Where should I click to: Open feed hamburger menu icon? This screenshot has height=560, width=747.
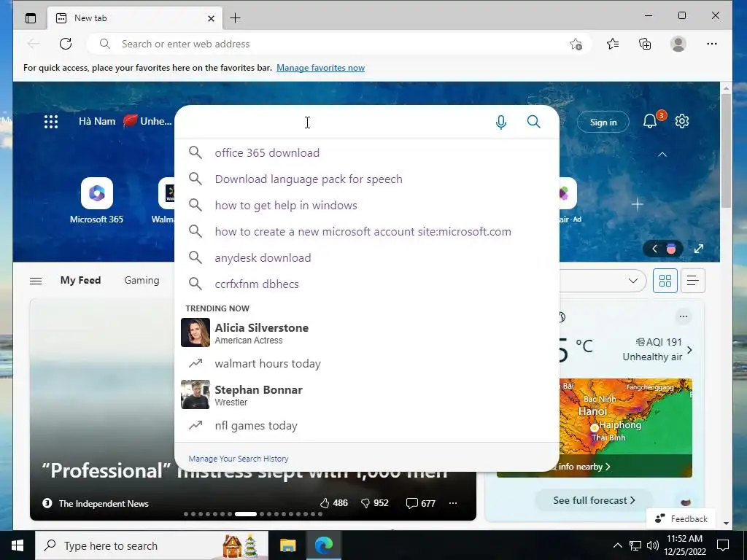point(36,281)
